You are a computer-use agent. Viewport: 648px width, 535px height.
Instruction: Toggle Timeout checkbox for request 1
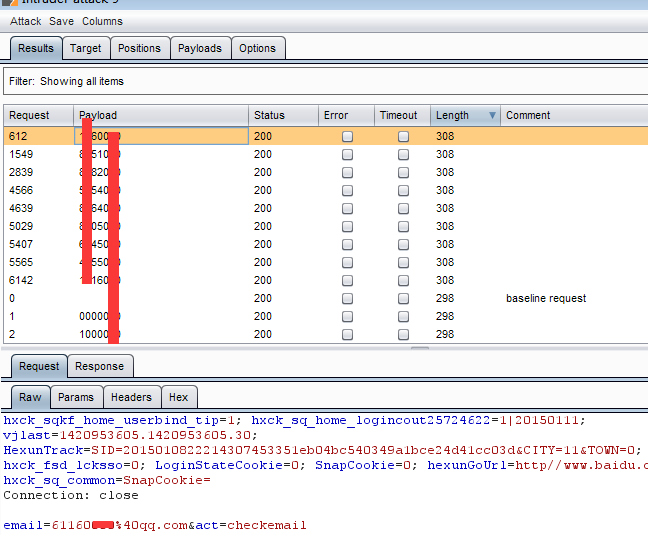coord(403,316)
